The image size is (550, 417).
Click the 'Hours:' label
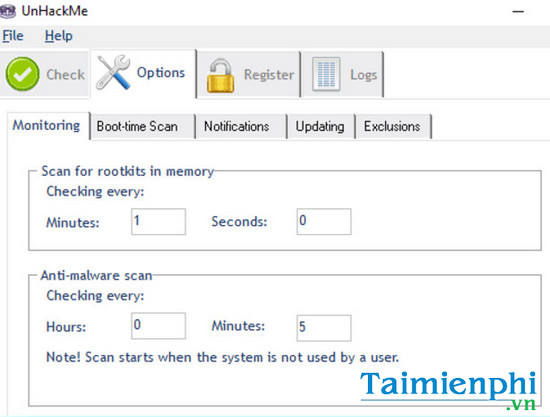(x=66, y=327)
